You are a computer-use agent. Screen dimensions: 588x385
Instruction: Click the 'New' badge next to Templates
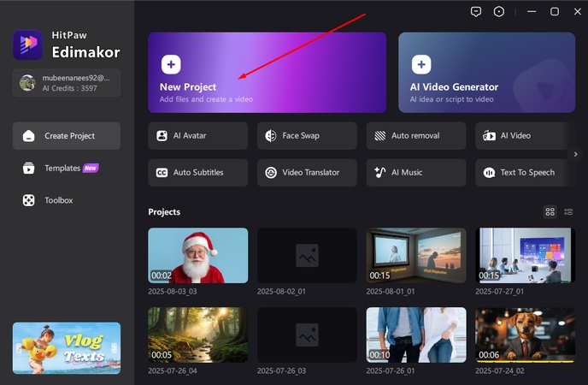[x=91, y=168]
